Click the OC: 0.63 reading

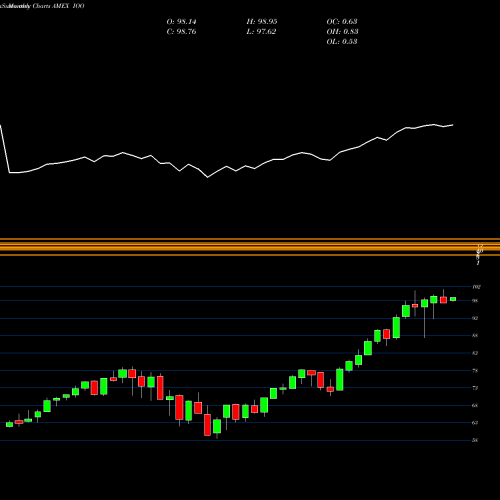click(342, 22)
